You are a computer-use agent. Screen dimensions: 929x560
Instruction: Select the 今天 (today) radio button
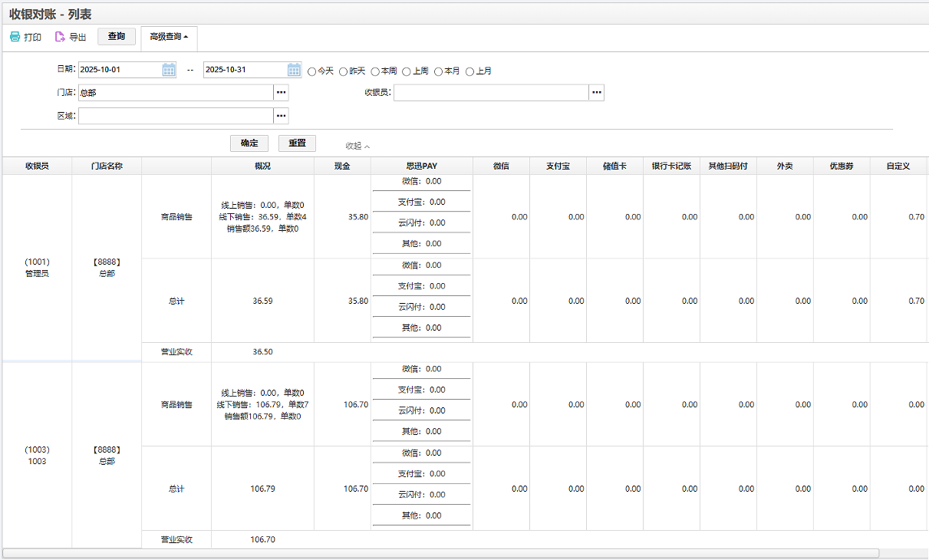[312, 71]
